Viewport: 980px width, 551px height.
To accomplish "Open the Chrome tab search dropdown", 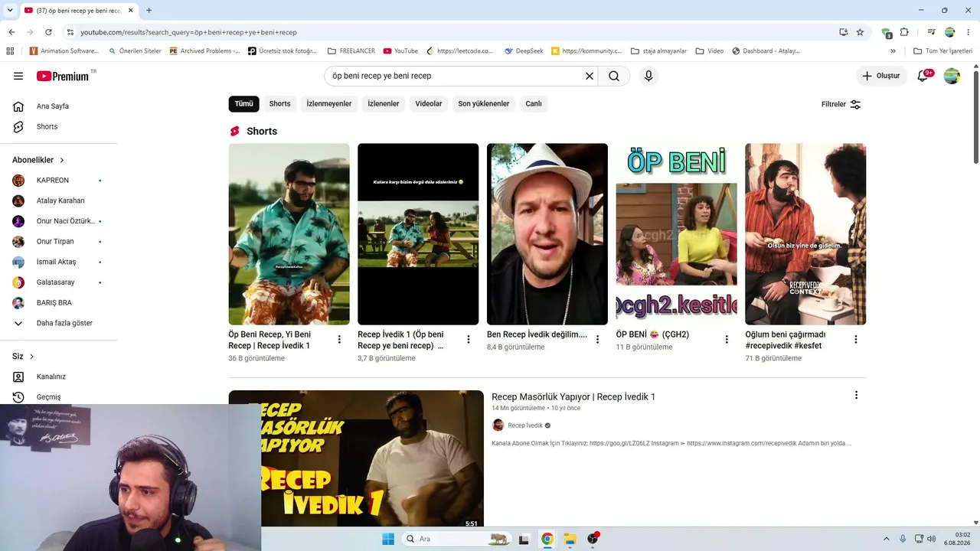I will pos(10,11).
